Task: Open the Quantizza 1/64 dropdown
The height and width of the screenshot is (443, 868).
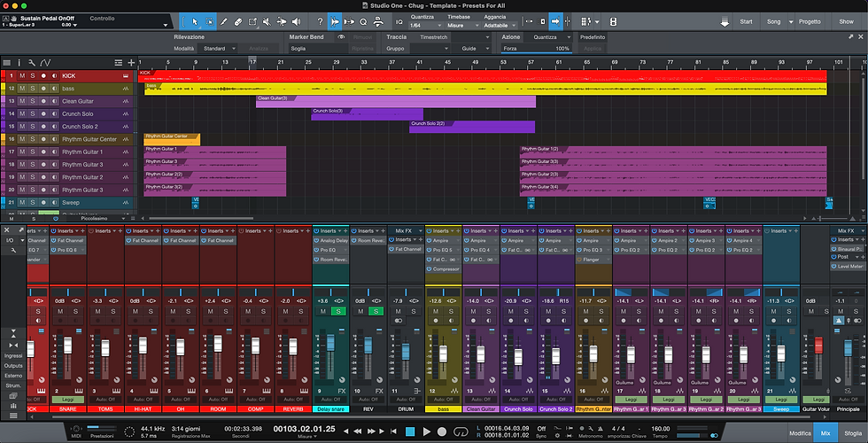Action: click(x=426, y=26)
